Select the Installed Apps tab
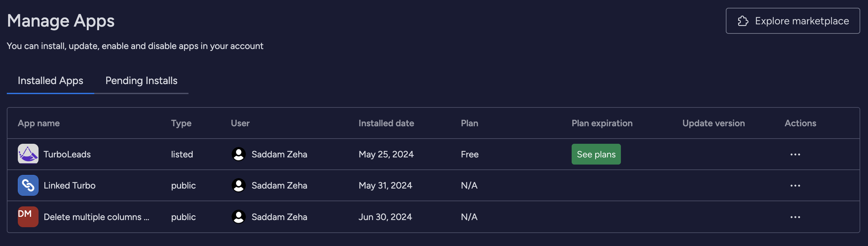The height and width of the screenshot is (246, 868). 51,81
